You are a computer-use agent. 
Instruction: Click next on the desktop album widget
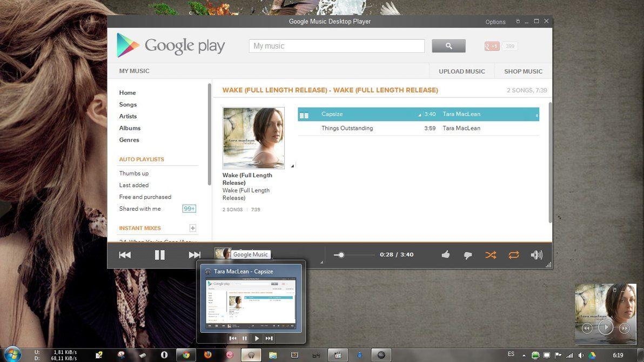pos(625,329)
